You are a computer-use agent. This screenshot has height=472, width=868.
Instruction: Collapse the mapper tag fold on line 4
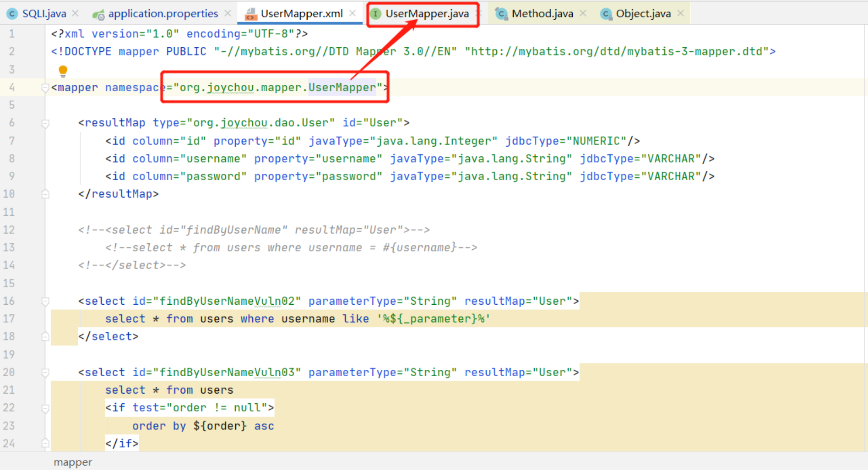pyautogui.click(x=45, y=88)
